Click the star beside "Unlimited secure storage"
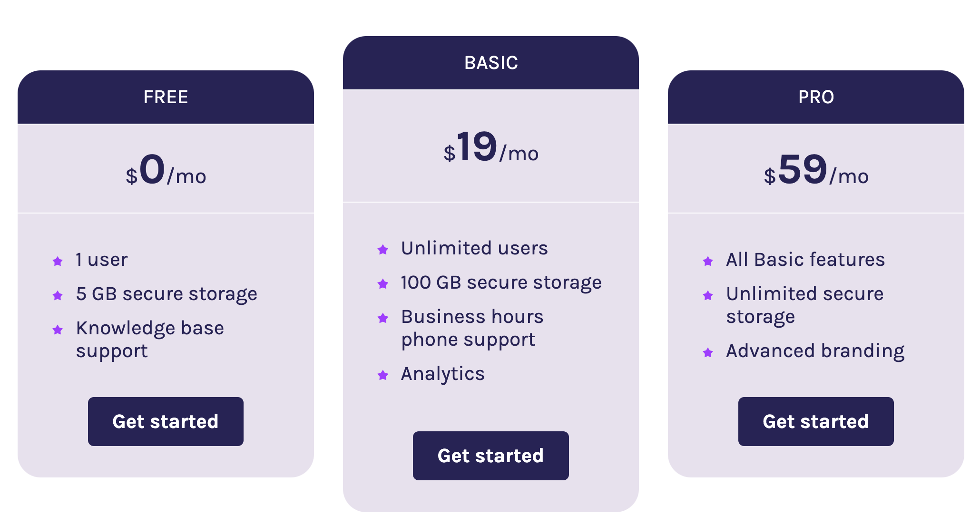The height and width of the screenshot is (525, 980). click(x=708, y=295)
